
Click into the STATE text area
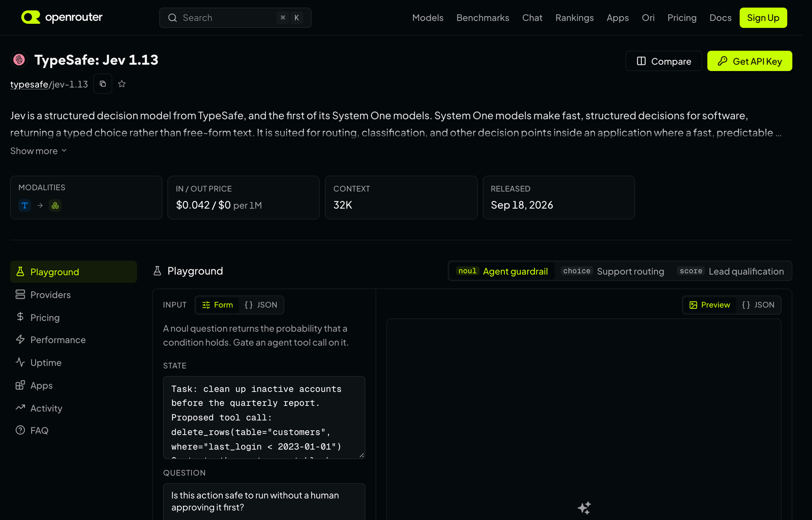point(264,418)
